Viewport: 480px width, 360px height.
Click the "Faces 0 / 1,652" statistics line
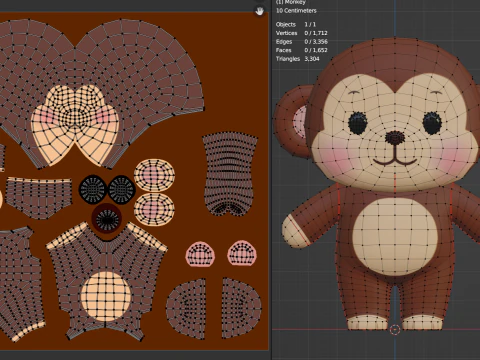(302, 50)
